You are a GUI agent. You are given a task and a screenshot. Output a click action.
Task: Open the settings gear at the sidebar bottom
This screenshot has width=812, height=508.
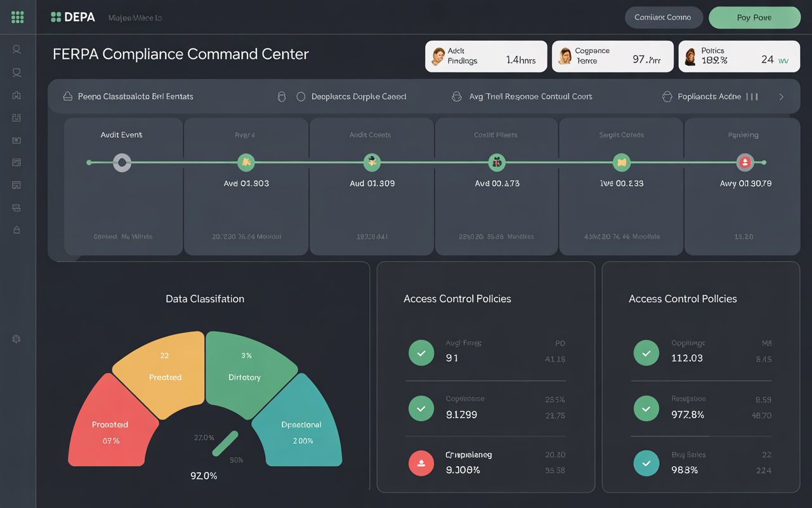[16, 338]
